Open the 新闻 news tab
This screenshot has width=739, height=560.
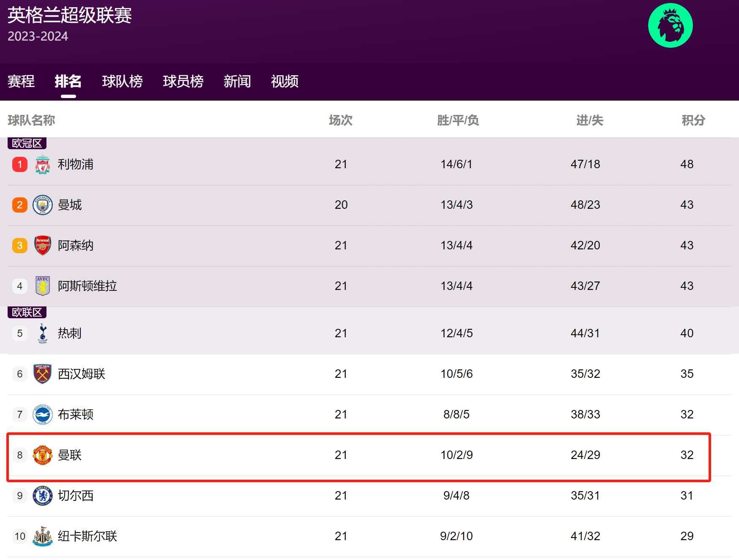(x=237, y=81)
